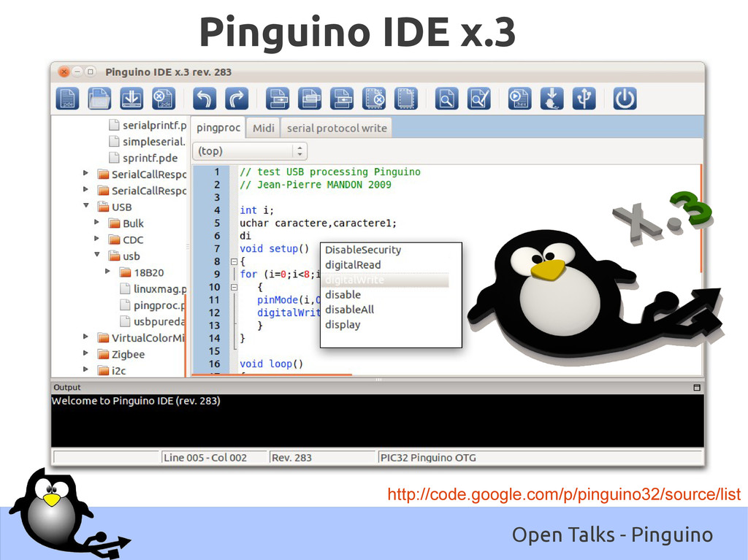Click 'PIC32 Pinguino OTG' status bar text
Screen dimensions: 748x560
[x=428, y=458]
